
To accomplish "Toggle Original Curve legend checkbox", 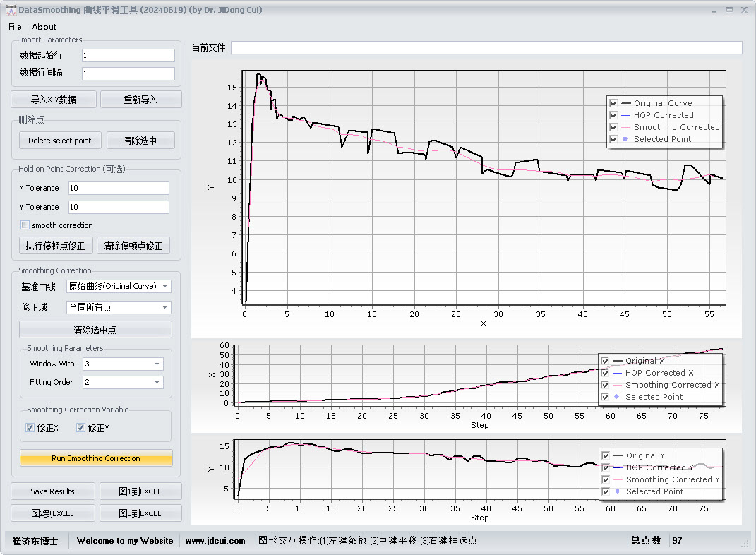I will [613, 103].
